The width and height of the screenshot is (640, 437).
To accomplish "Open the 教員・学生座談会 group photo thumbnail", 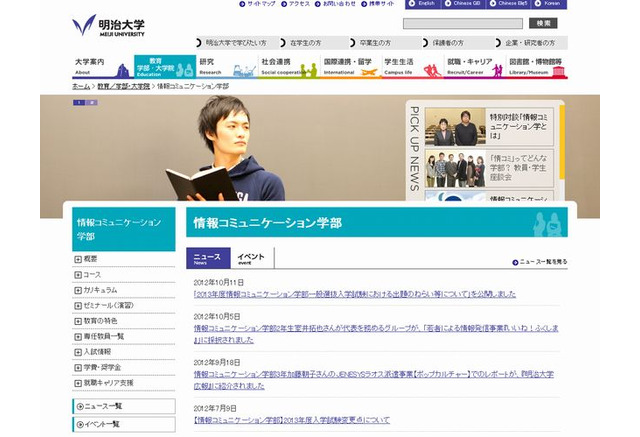I will [x=455, y=168].
